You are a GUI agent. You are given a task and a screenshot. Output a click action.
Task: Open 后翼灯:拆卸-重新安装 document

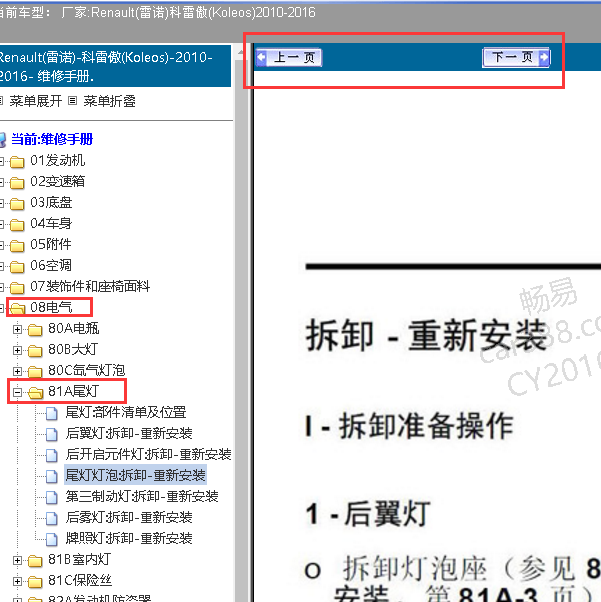[129, 433]
